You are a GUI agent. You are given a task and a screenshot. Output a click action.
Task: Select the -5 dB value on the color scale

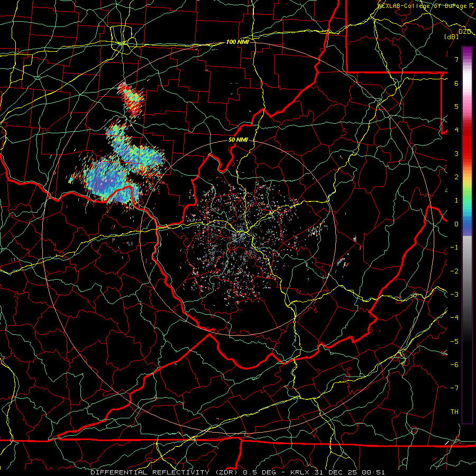pos(454,341)
